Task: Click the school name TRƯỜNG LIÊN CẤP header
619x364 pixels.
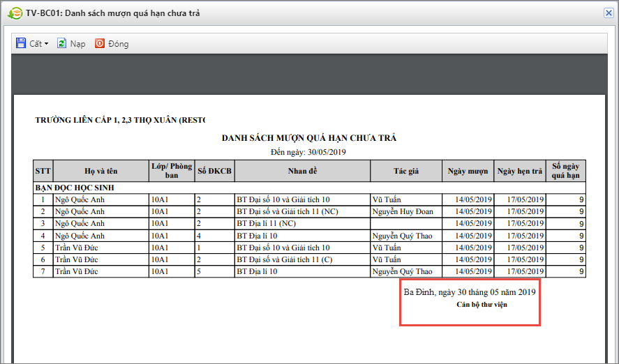Action: (x=120, y=120)
